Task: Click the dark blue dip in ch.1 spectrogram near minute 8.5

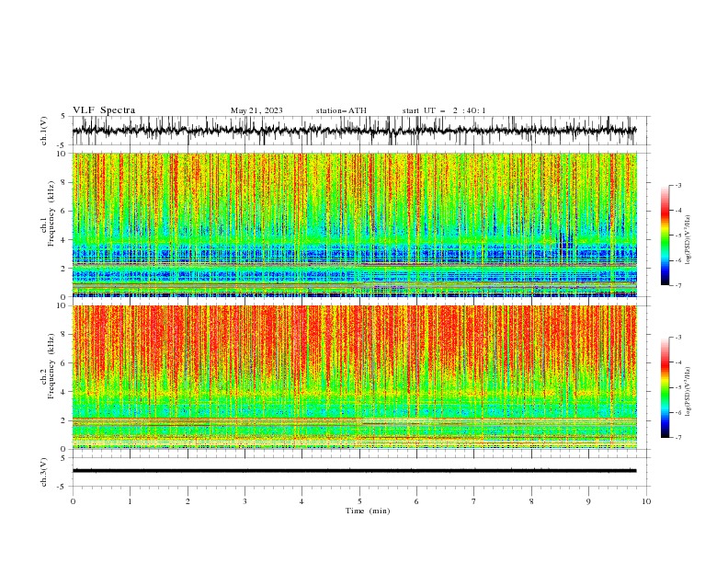Action: [565, 243]
